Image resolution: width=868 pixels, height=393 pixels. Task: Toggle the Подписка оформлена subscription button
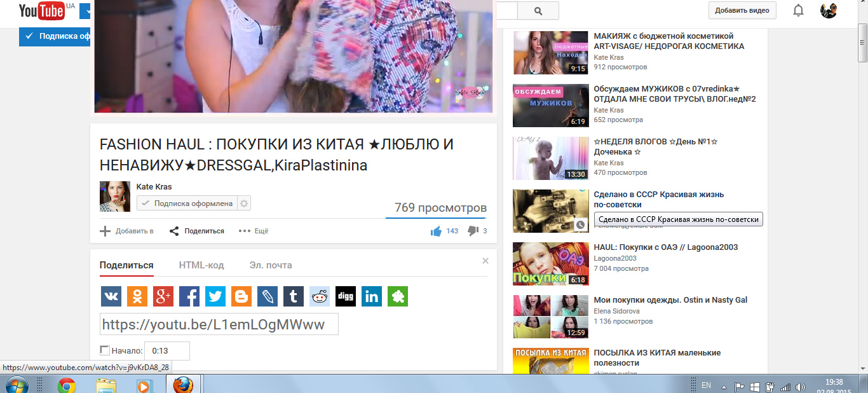pyautogui.click(x=187, y=203)
